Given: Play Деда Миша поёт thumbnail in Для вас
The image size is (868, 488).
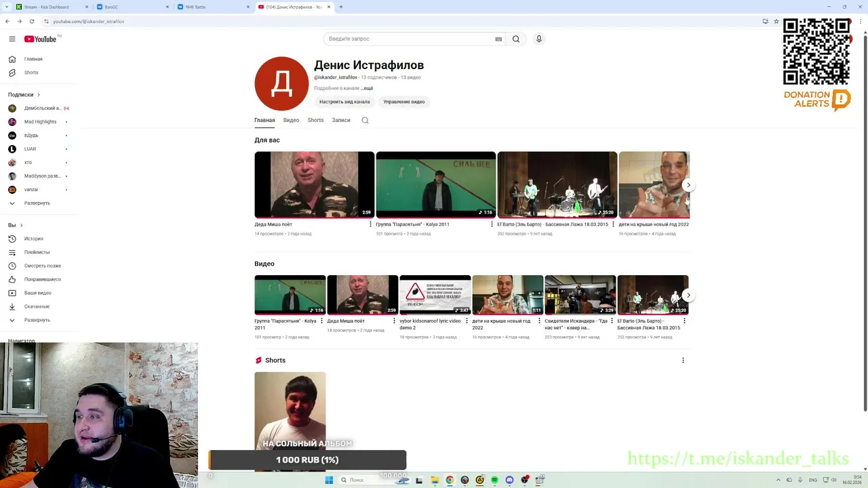Looking at the screenshot, I should click(314, 184).
